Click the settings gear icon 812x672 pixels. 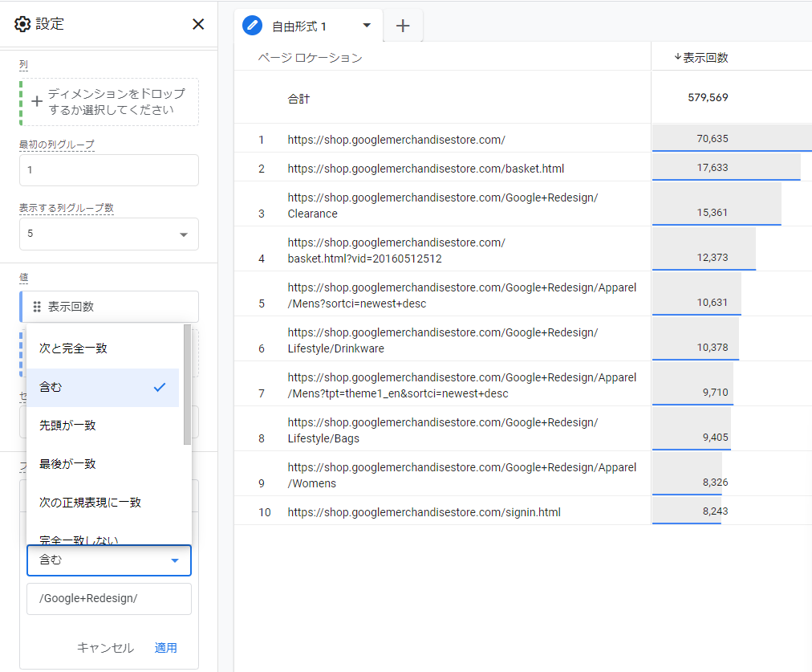(x=22, y=24)
